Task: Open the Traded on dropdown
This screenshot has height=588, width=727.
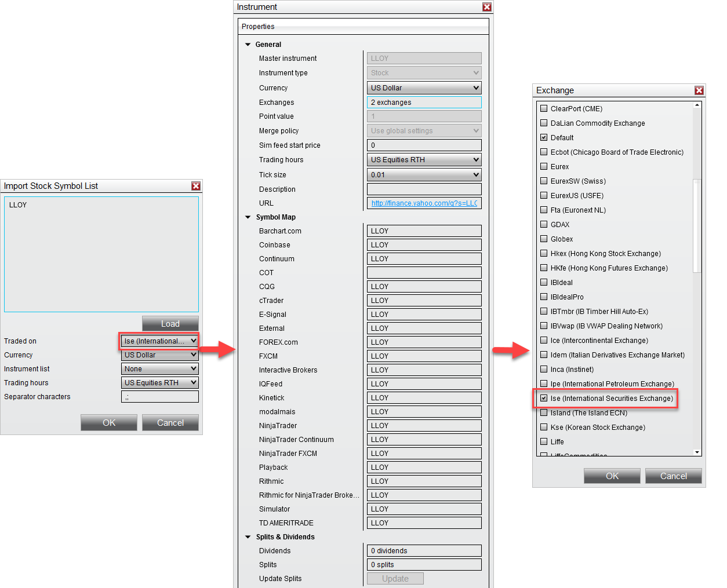Action: pos(160,341)
